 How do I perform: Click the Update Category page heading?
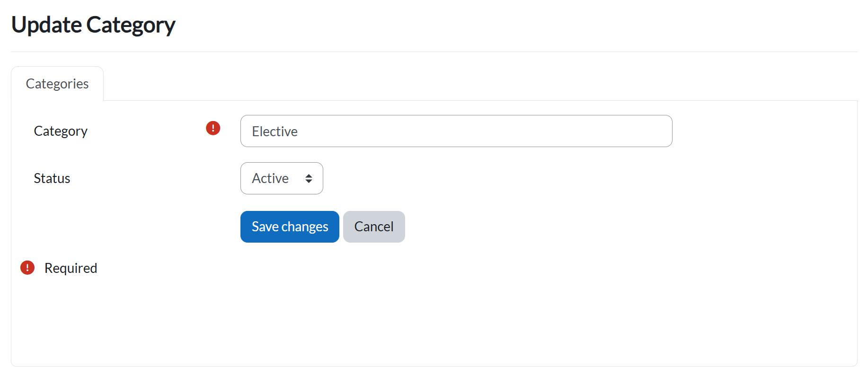93,25
